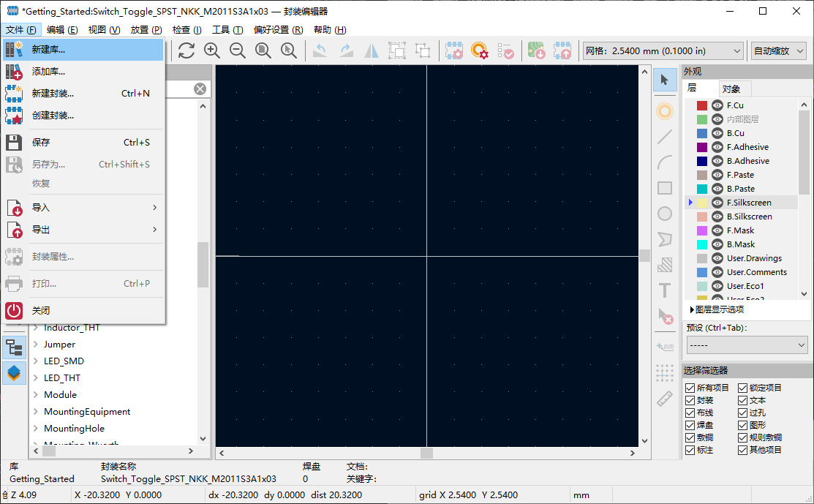Open the 编辑 menu

click(x=62, y=29)
